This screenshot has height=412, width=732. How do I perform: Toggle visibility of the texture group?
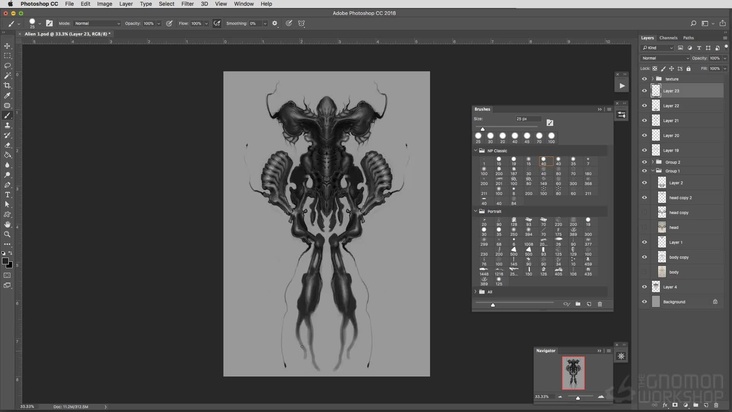point(644,79)
